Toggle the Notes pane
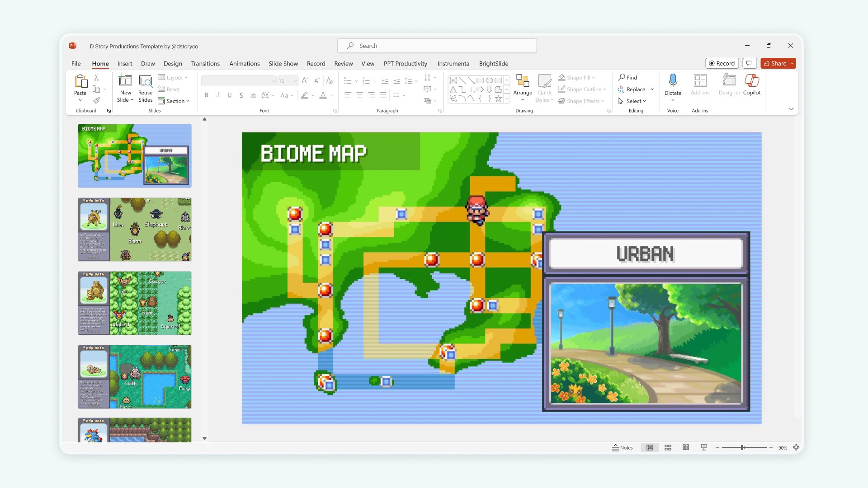This screenshot has width=868, height=488. point(623,447)
